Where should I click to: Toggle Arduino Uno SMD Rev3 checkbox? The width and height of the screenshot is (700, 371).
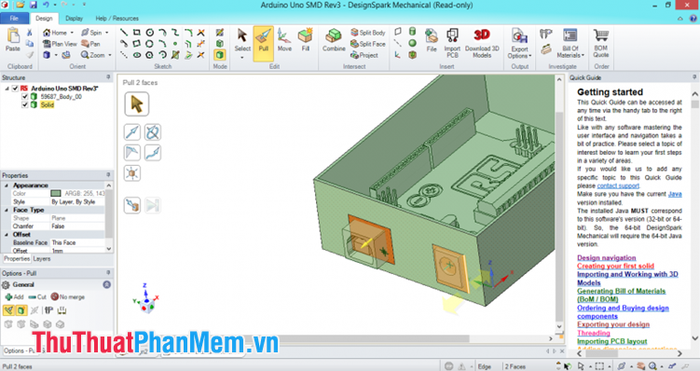pos(15,88)
